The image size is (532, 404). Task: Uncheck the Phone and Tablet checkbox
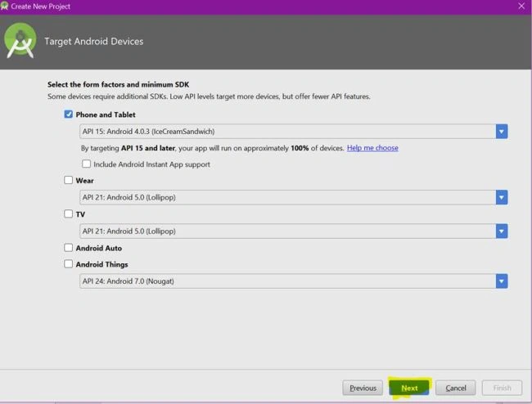pyautogui.click(x=69, y=114)
